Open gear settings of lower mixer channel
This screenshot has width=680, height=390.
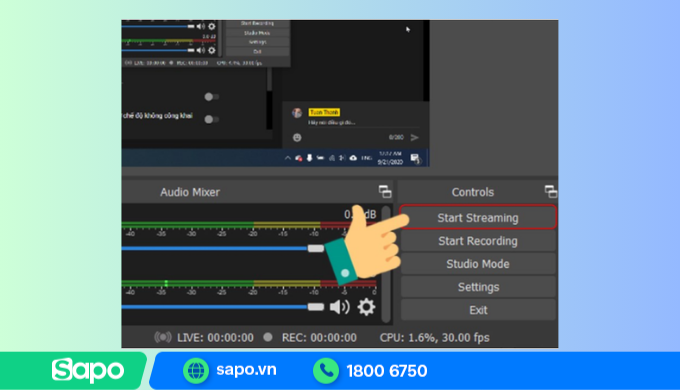[x=366, y=307]
